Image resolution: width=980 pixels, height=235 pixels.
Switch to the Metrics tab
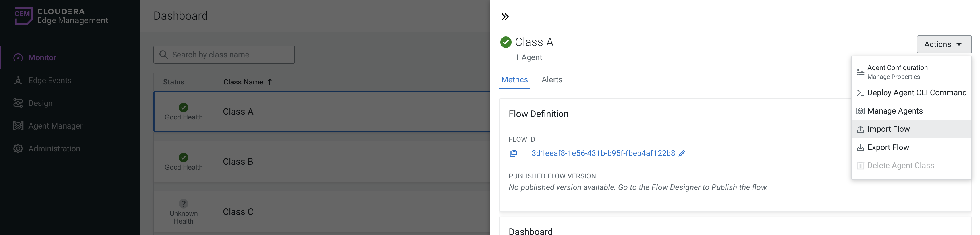(514, 80)
